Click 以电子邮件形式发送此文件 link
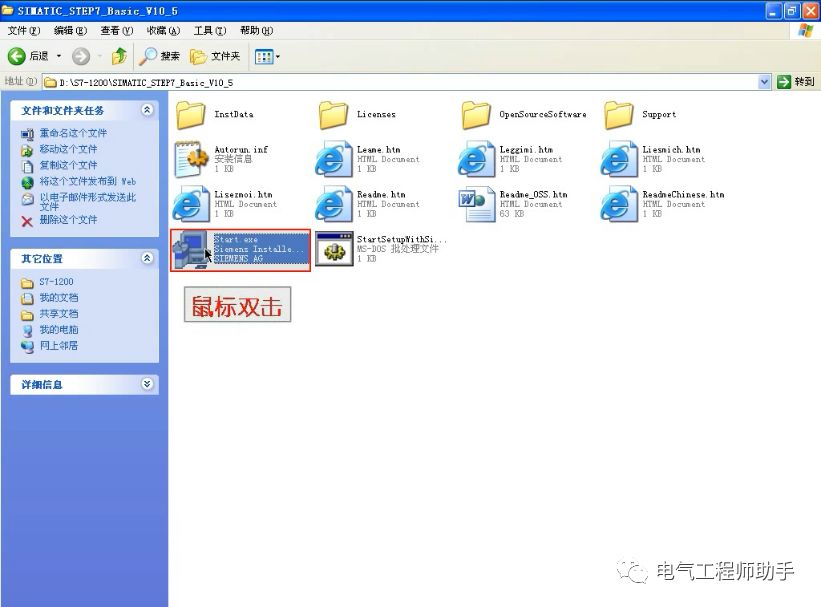Viewport: 821px width, 607px height. point(88,202)
